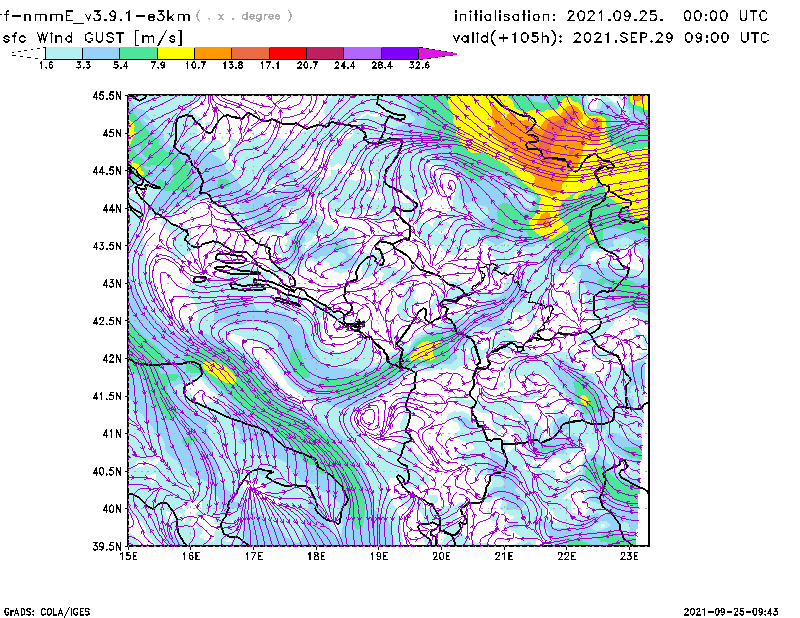
Task: Click the '44N' latitude label
Action: coord(112,208)
